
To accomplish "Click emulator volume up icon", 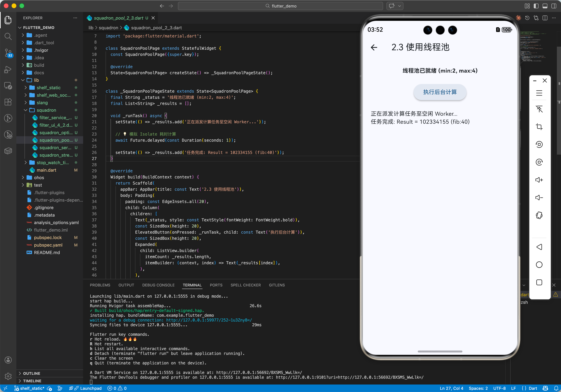I will (x=539, y=180).
